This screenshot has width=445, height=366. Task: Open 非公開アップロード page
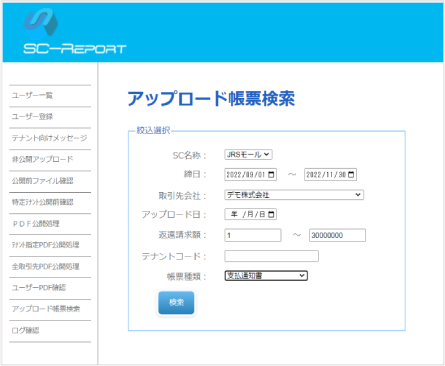(x=42, y=159)
